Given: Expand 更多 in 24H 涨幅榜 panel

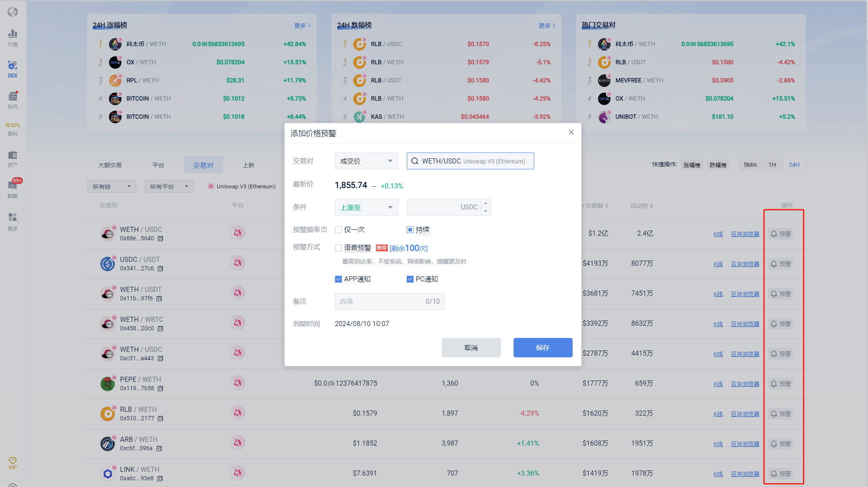Looking at the screenshot, I should click(302, 26).
